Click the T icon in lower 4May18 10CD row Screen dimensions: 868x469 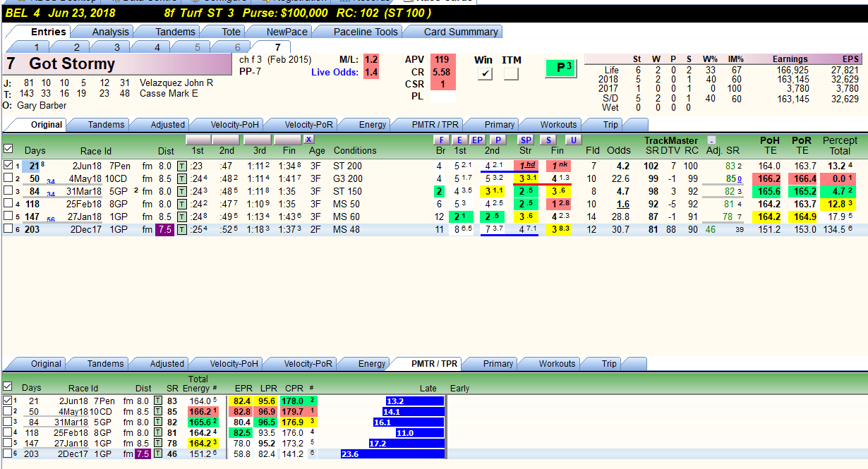click(x=158, y=411)
